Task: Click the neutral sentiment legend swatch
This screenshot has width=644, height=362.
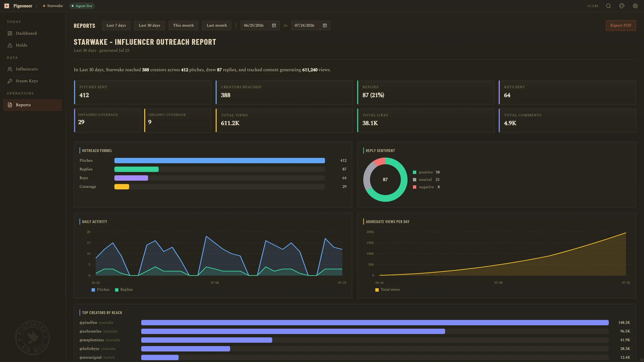Action: [x=415, y=180]
